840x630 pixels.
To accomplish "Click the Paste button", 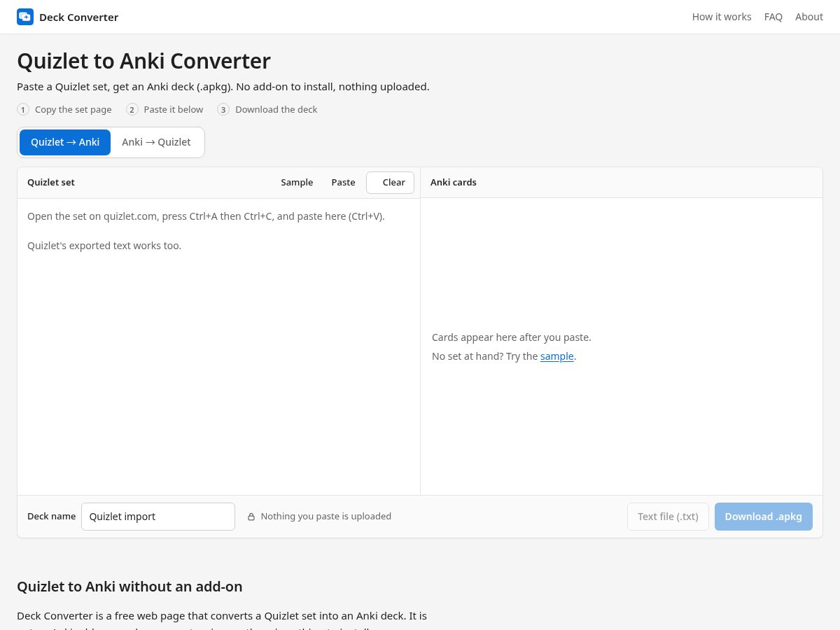I will [343, 182].
